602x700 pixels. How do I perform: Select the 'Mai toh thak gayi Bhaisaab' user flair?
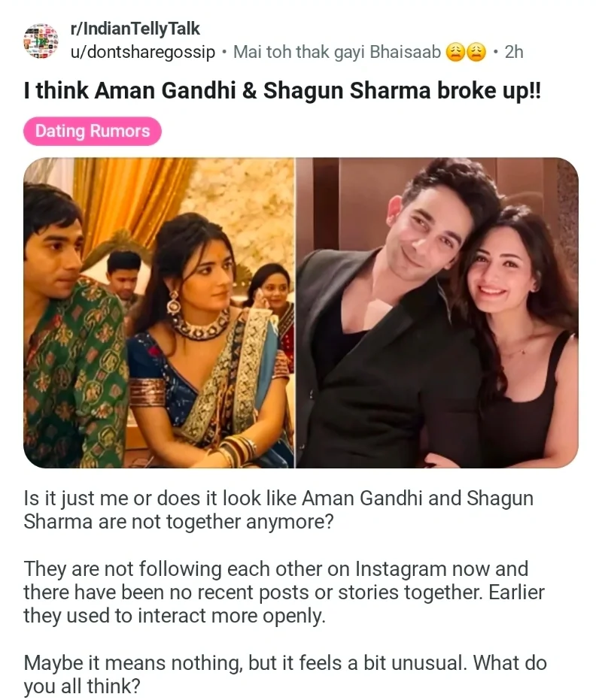click(x=337, y=52)
